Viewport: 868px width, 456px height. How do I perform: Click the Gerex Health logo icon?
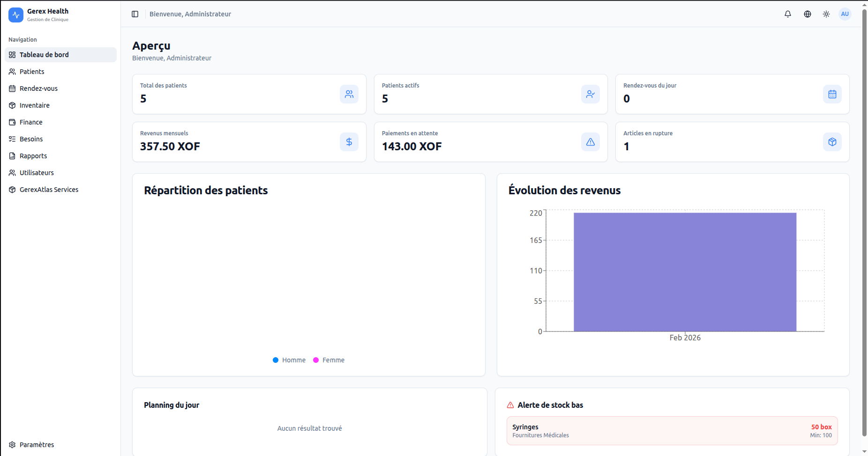click(16, 15)
